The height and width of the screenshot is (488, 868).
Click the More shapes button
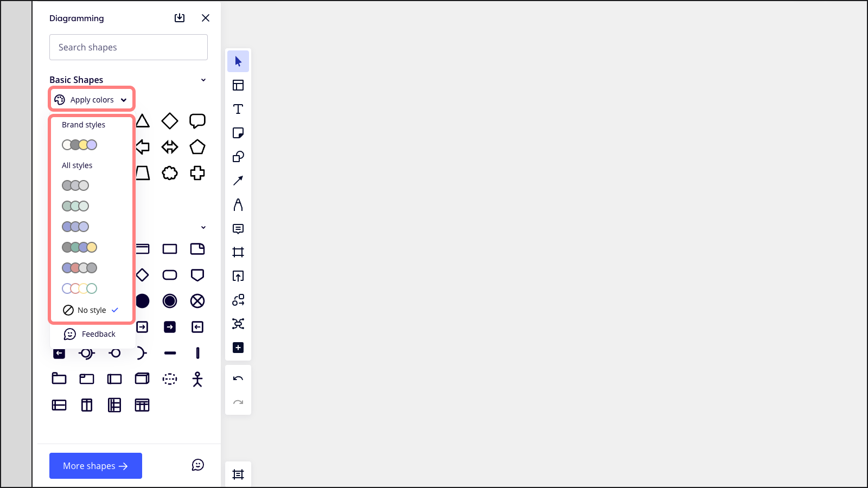(x=95, y=465)
